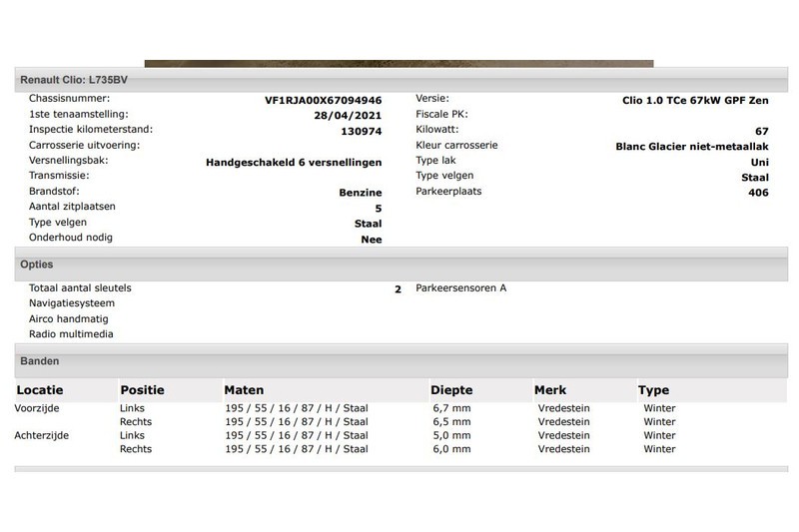Click the Airco handmatig option entry
This screenshot has height=532, width=799.
pos(70,319)
